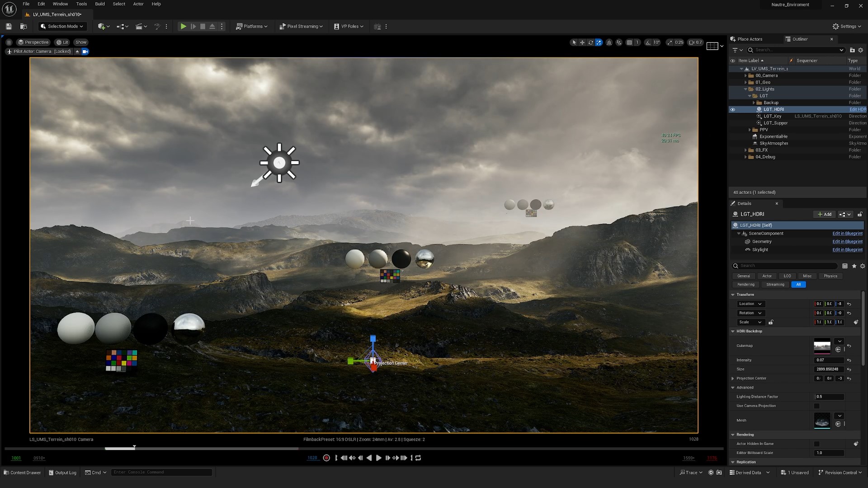Expand the 00_Camera folder
The image size is (868, 488).
point(746,75)
